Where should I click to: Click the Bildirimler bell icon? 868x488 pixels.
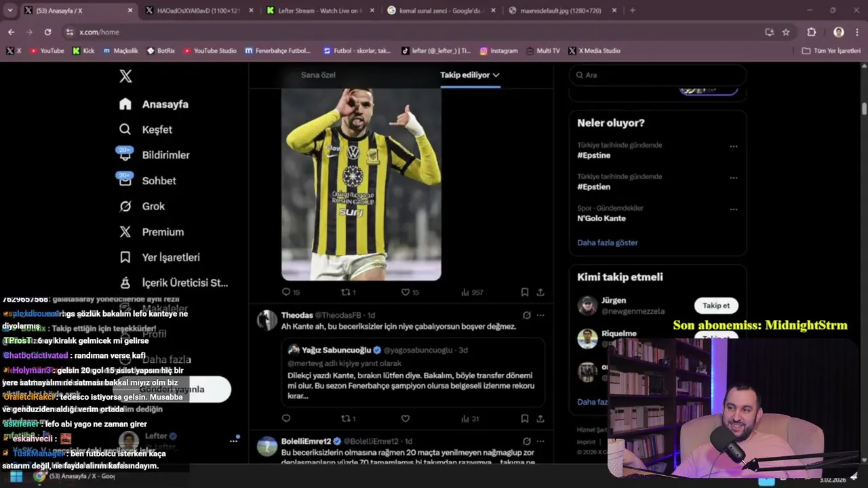pos(125,155)
